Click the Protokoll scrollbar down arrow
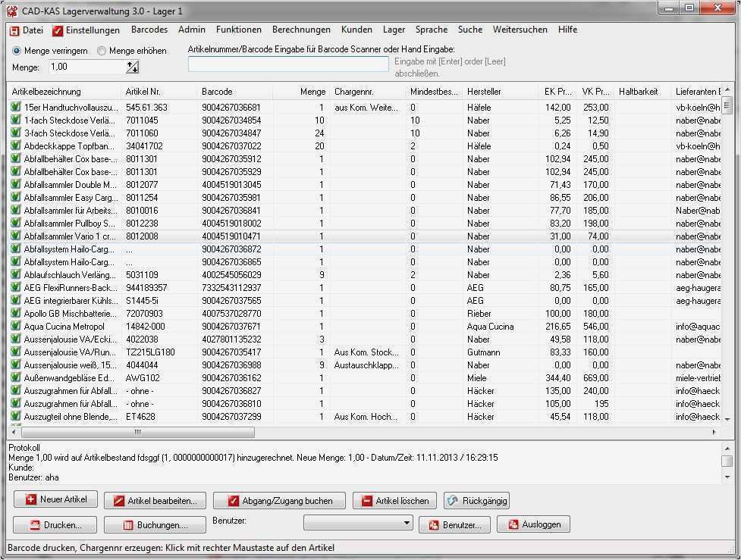Viewport: 741px width, 560px height. tap(727, 477)
